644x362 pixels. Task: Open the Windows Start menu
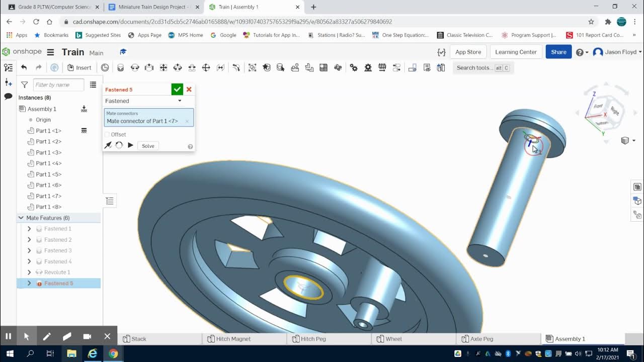click(10, 354)
